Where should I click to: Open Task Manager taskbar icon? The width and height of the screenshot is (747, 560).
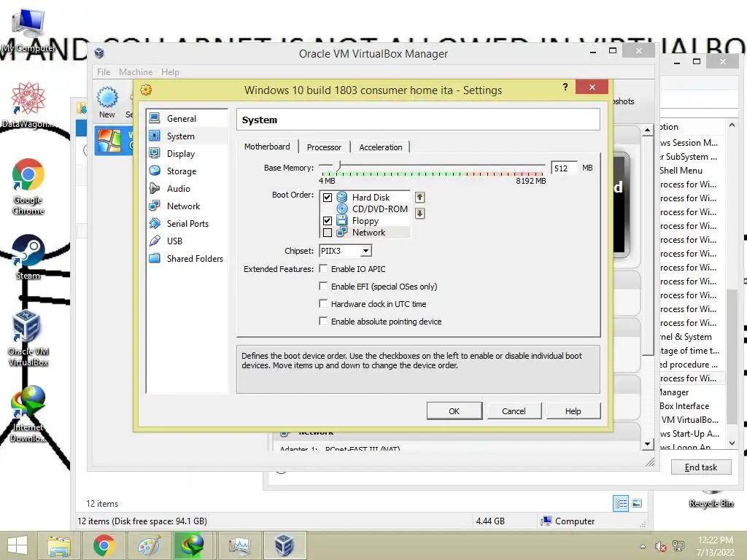point(239,545)
